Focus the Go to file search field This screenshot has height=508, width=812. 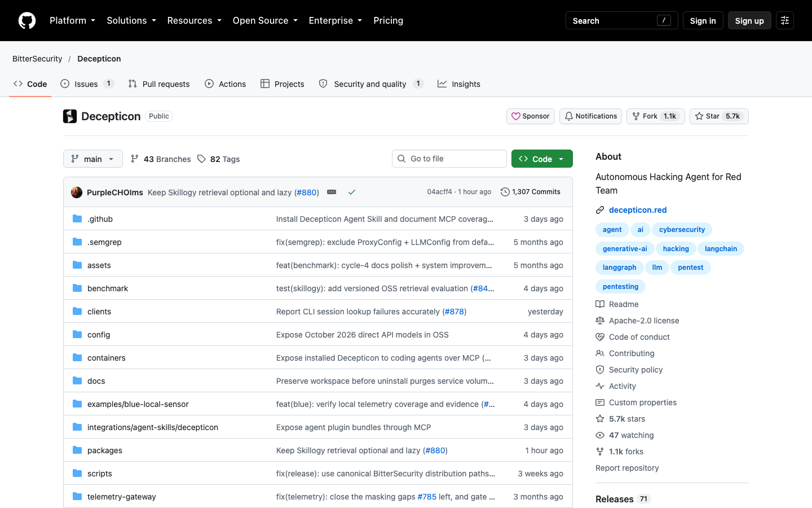coord(449,159)
